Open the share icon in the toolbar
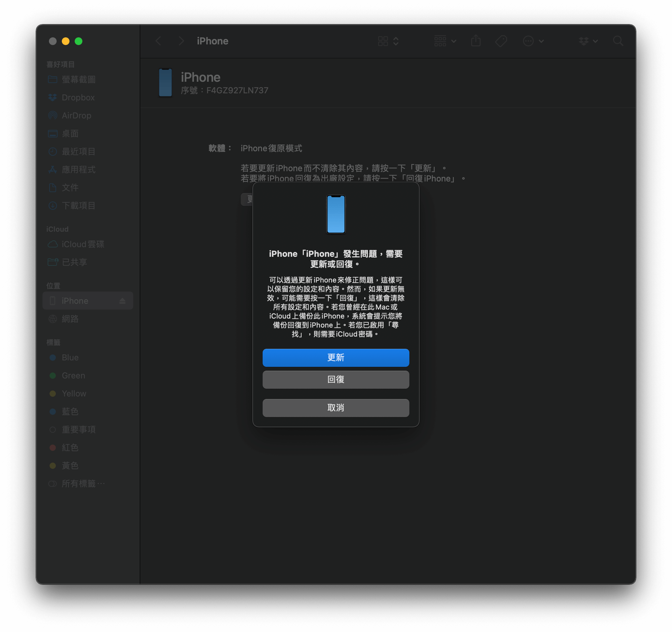 click(476, 41)
